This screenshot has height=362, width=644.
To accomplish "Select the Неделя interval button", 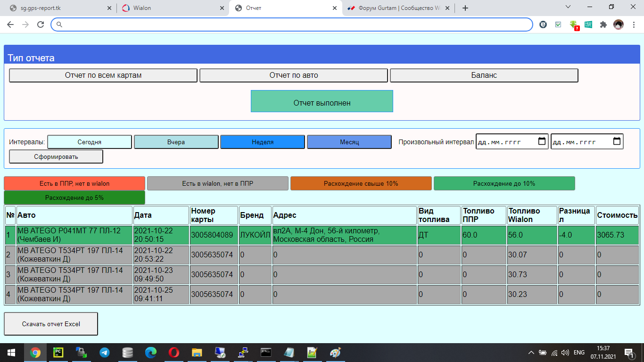I will click(x=263, y=142).
